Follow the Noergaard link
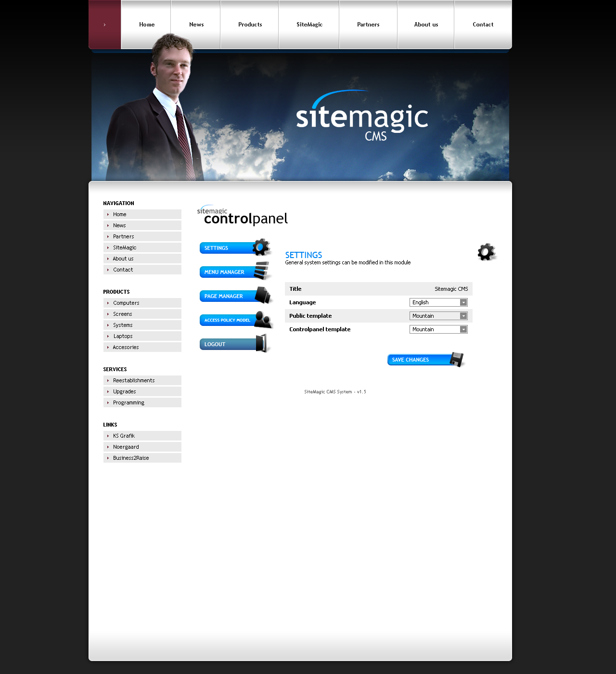 (142, 447)
